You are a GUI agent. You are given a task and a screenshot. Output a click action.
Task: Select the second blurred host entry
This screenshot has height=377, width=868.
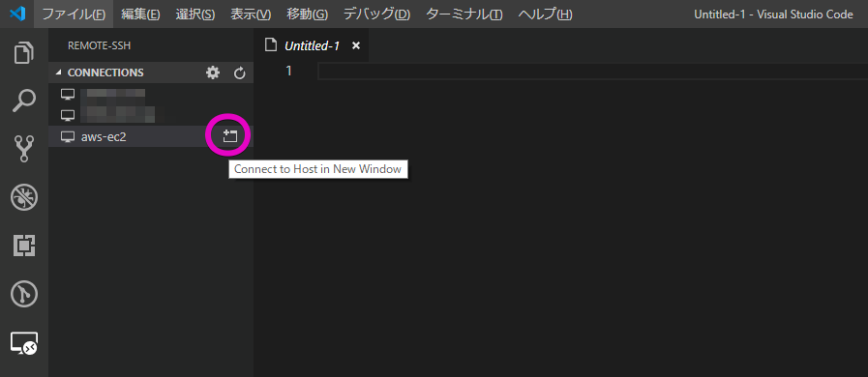pyautogui.click(x=151, y=116)
